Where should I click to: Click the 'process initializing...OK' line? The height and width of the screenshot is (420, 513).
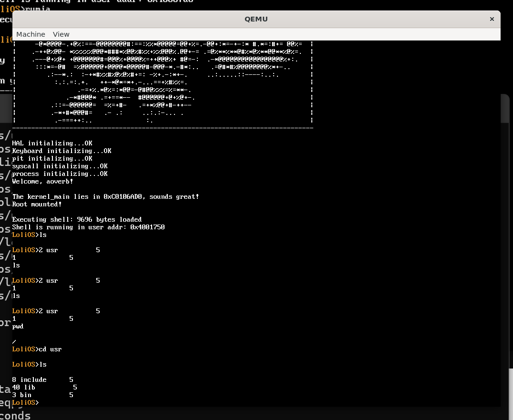60,174
